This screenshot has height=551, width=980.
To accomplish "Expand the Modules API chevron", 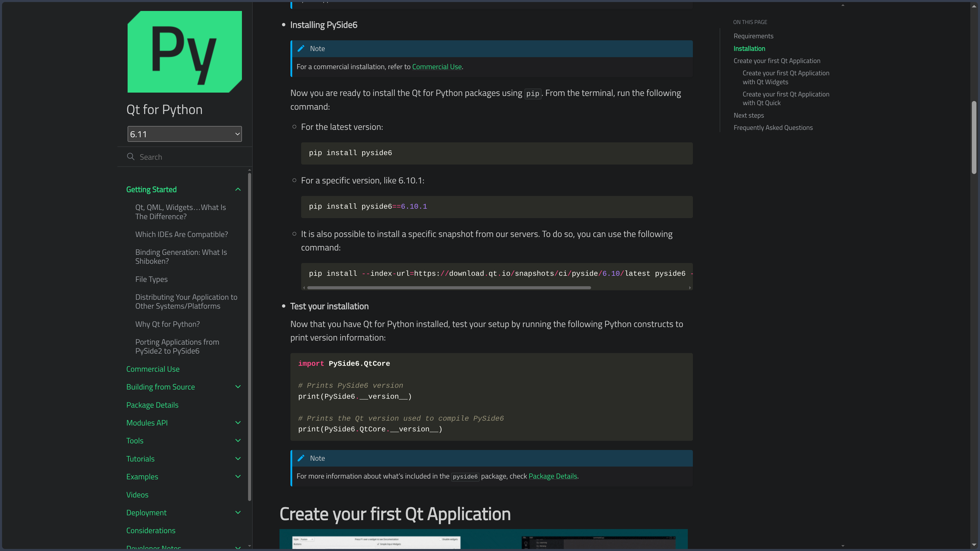I will [x=238, y=422].
